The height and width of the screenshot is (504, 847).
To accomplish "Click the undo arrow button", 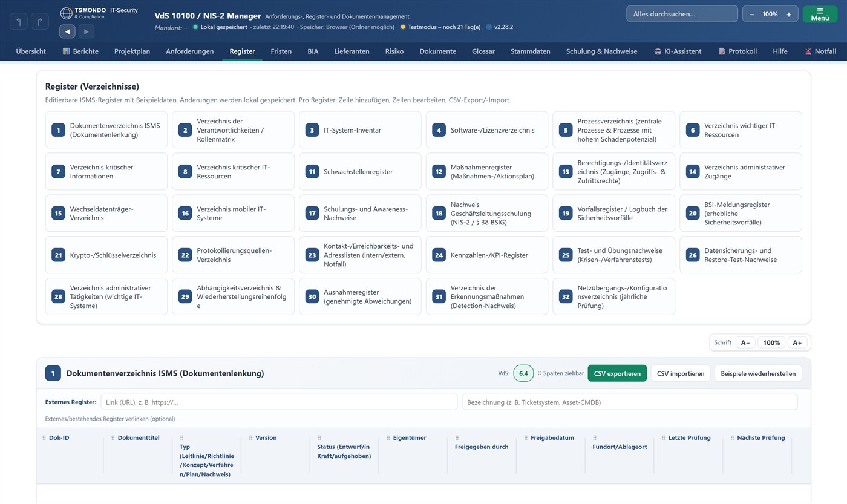I will tap(19, 22).
